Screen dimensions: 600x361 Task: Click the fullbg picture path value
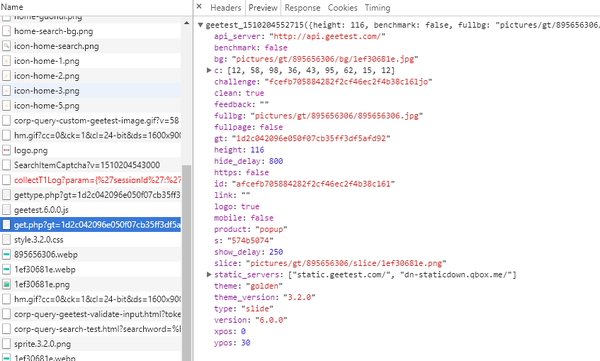[x=337, y=116]
